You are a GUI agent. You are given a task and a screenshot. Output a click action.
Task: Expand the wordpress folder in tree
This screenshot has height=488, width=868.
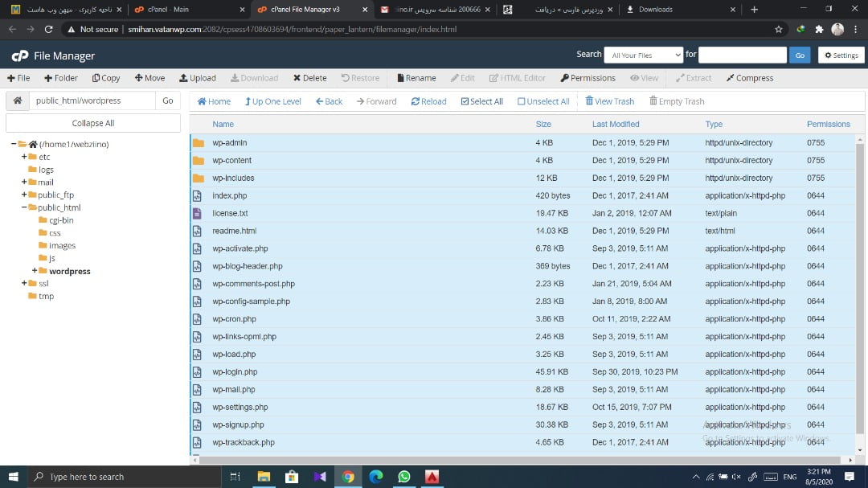coord(35,271)
